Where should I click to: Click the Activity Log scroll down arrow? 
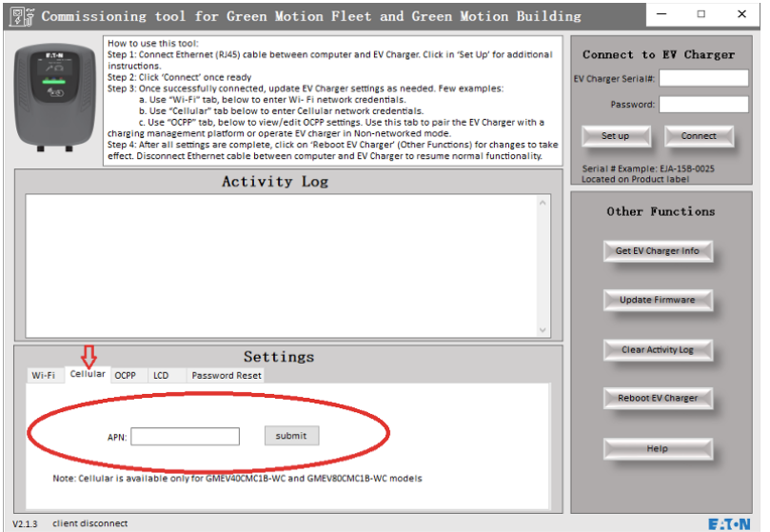click(543, 330)
